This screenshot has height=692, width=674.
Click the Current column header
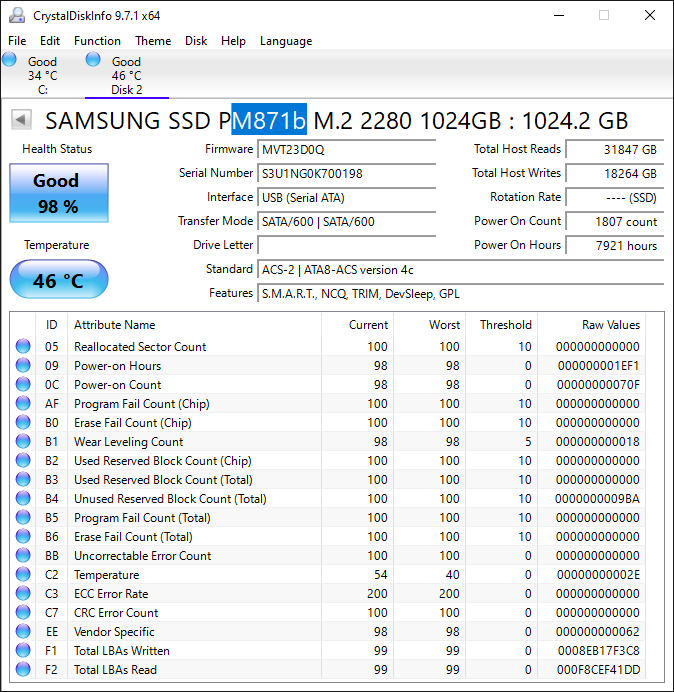coord(358,325)
